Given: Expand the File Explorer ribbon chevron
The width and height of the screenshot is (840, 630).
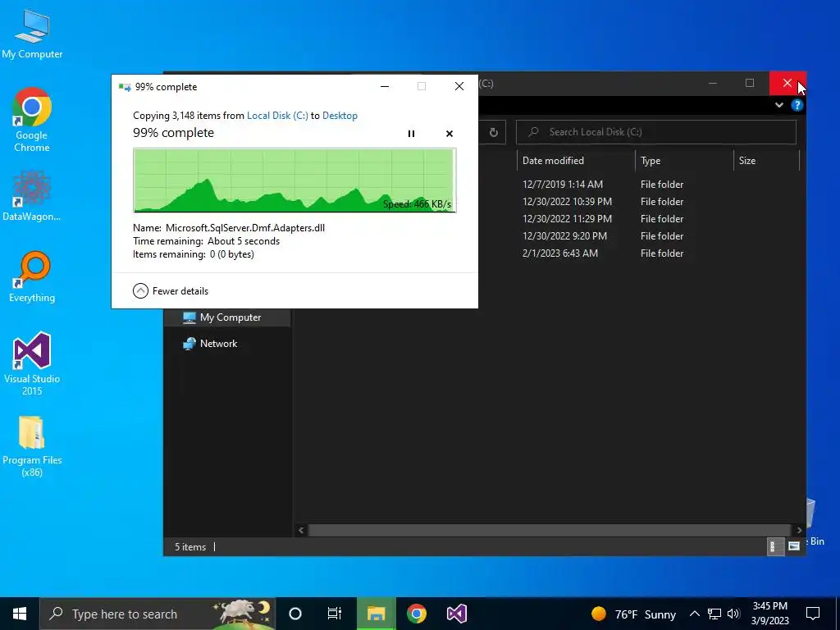Looking at the screenshot, I should click(x=779, y=106).
